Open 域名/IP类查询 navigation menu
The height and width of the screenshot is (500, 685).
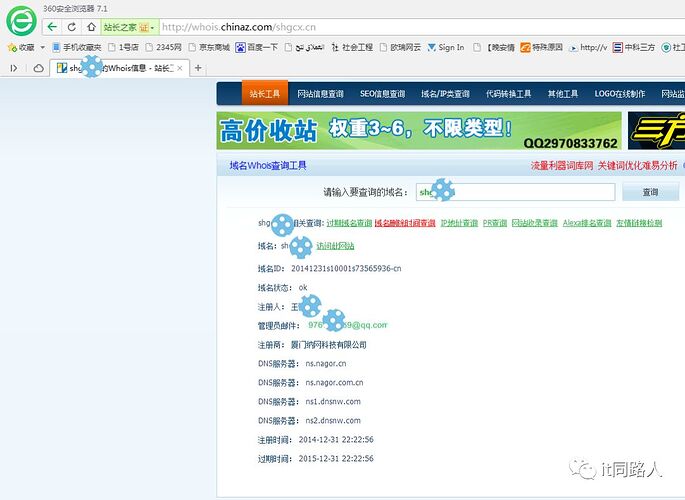(445, 94)
